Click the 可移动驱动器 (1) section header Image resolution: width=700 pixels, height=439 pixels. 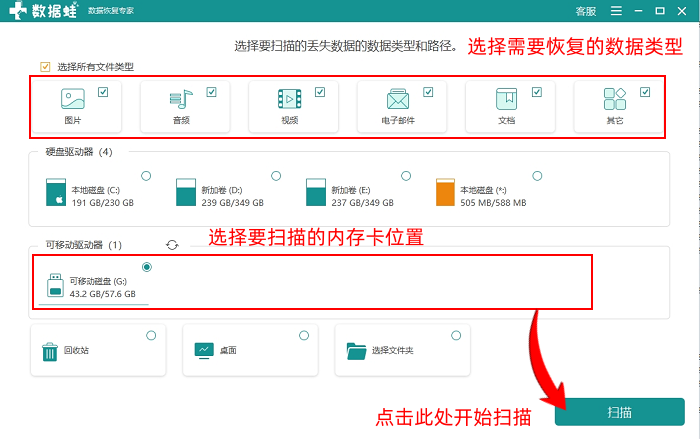[x=83, y=245]
